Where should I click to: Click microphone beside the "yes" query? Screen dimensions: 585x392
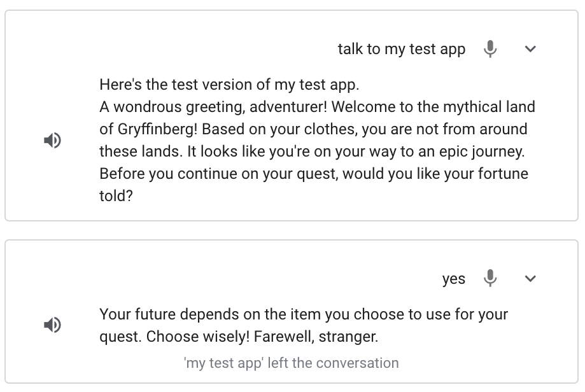[x=490, y=279]
